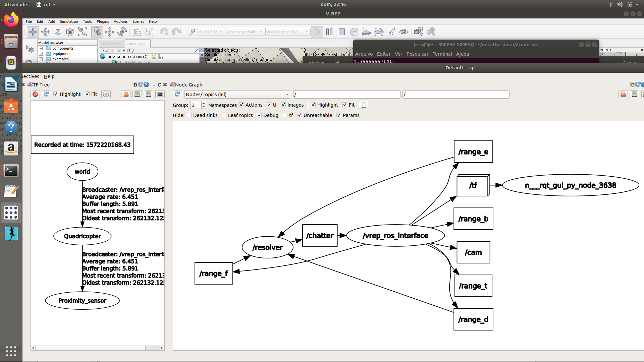Select the Object Translation tool in V-REP
Image resolution: width=644 pixels, height=362 pixels.
[110, 32]
